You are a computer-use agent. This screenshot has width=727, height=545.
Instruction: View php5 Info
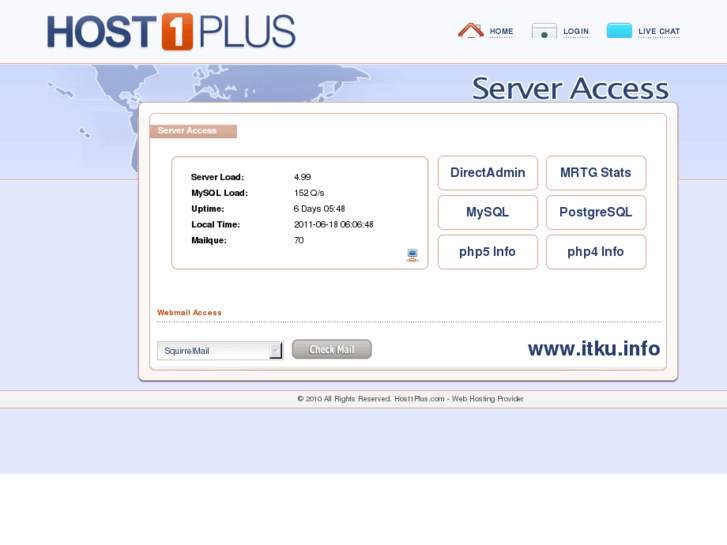click(488, 252)
